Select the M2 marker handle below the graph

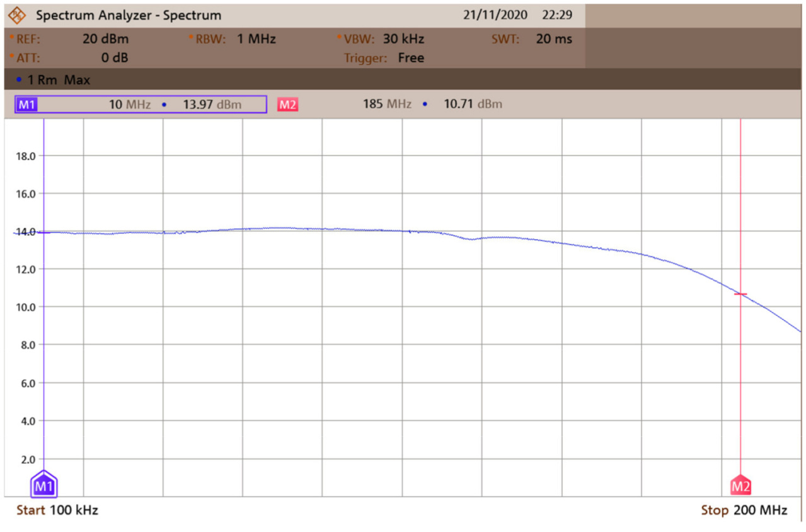(740, 486)
